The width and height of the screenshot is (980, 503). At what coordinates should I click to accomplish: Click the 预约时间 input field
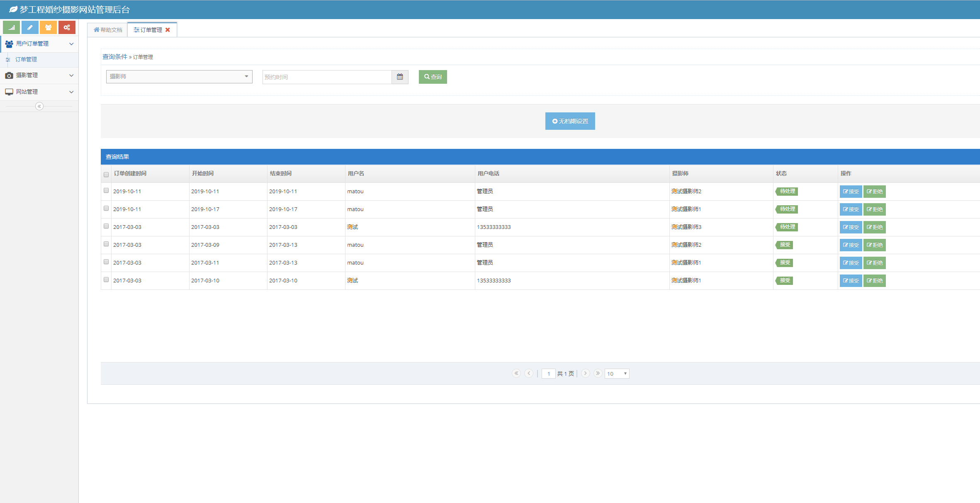[x=327, y=77]
